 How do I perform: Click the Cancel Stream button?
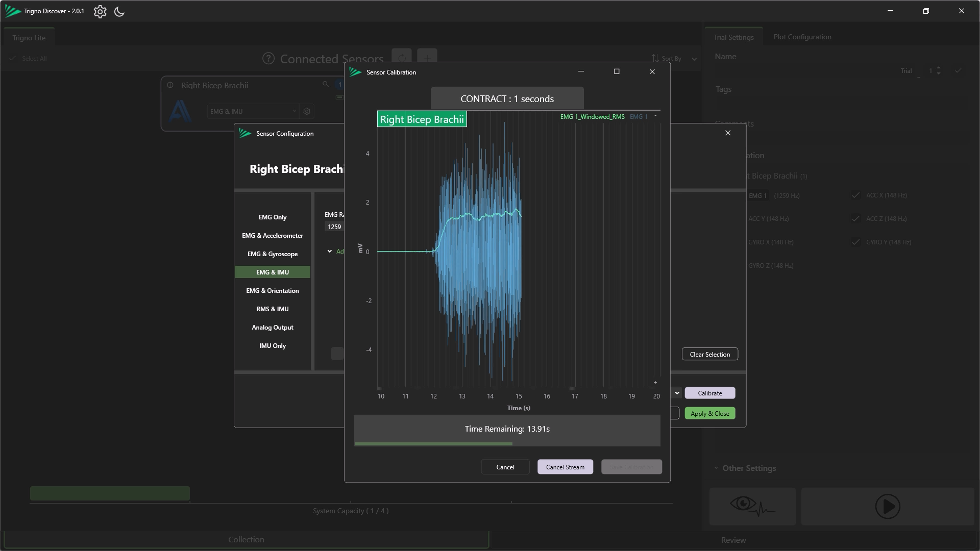coord(565,467)
